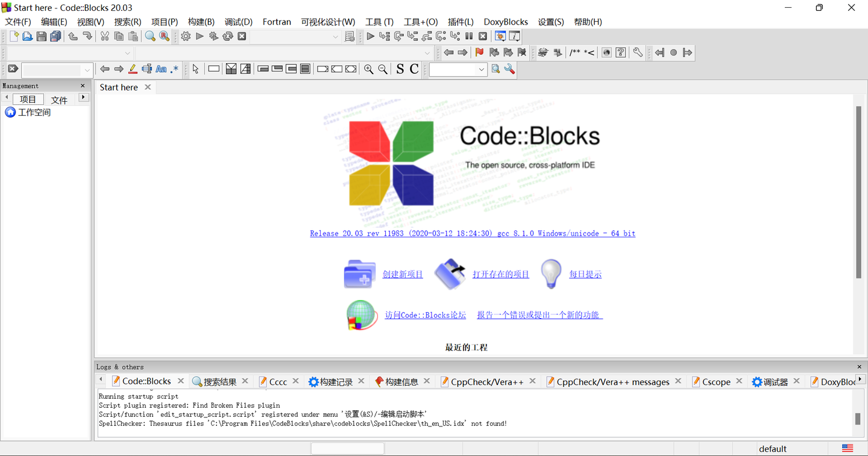Image resolution: width=868 pixels, height=456 pixels.
Task: Pause debugging with the pause icon
Action: coord(469,36)
